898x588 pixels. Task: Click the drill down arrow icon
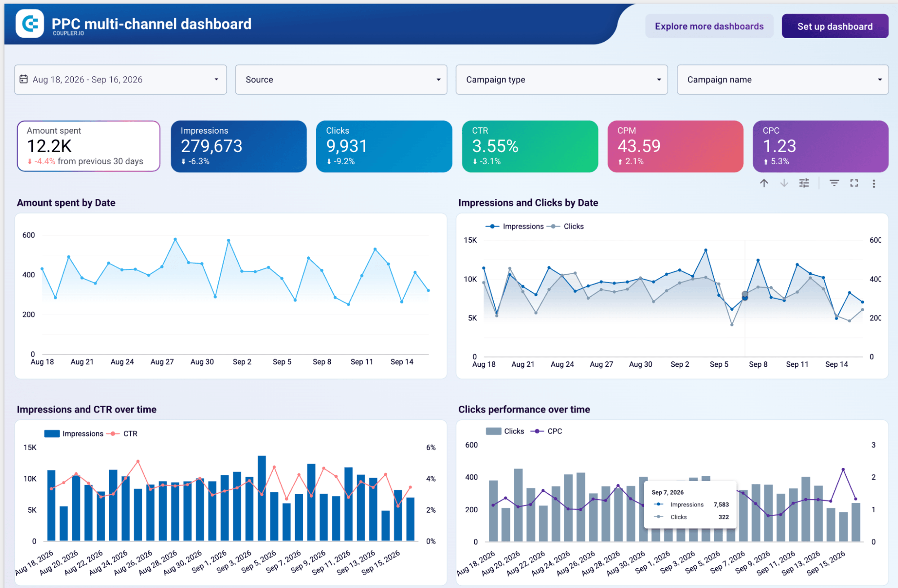784,183
